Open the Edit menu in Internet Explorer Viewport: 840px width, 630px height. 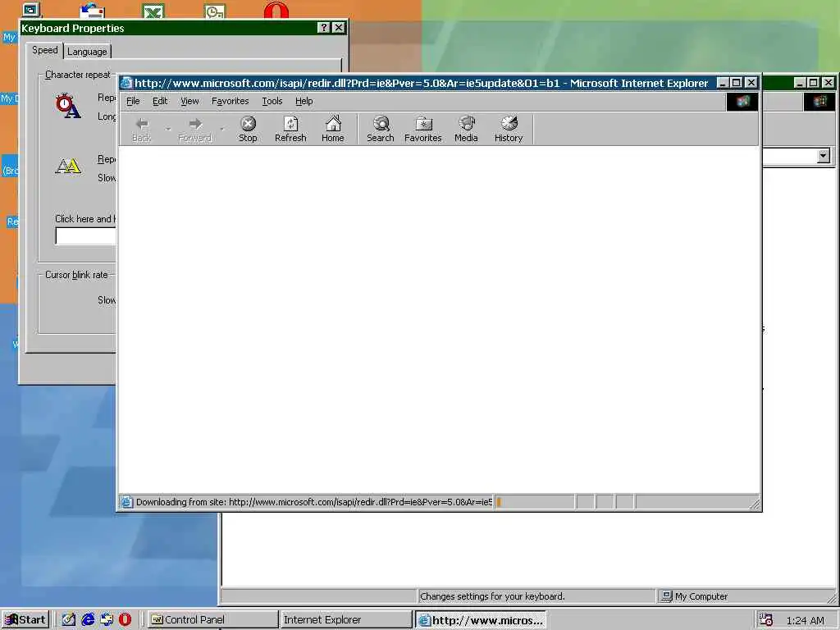[x=160, y=101]
